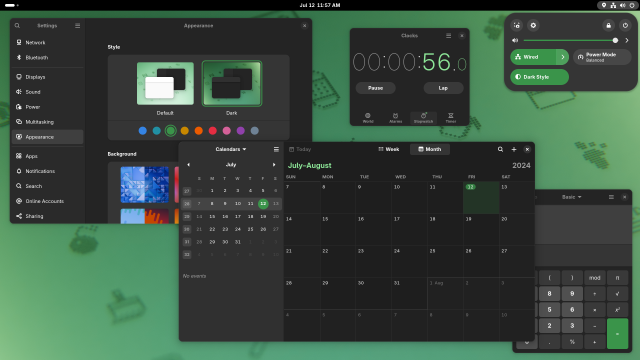
Task: Open Apps settings in sidebar
Action: (47, 156)
